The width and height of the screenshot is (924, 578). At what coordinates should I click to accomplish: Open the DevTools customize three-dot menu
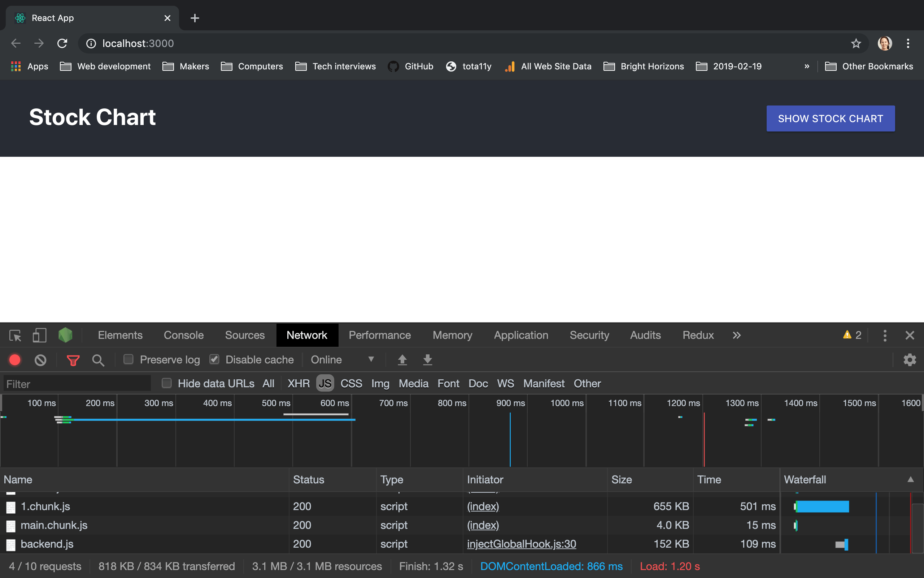pyautogui.click(x=885, y=335)
